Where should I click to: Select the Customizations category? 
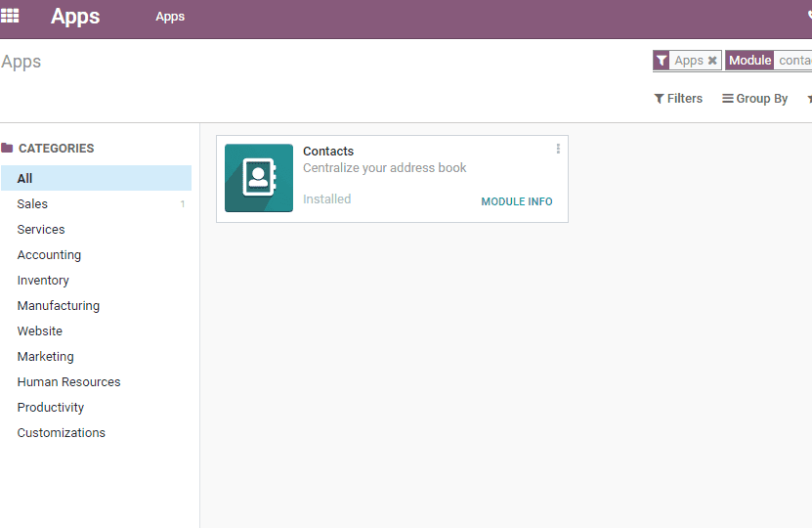tap(97, 432)
